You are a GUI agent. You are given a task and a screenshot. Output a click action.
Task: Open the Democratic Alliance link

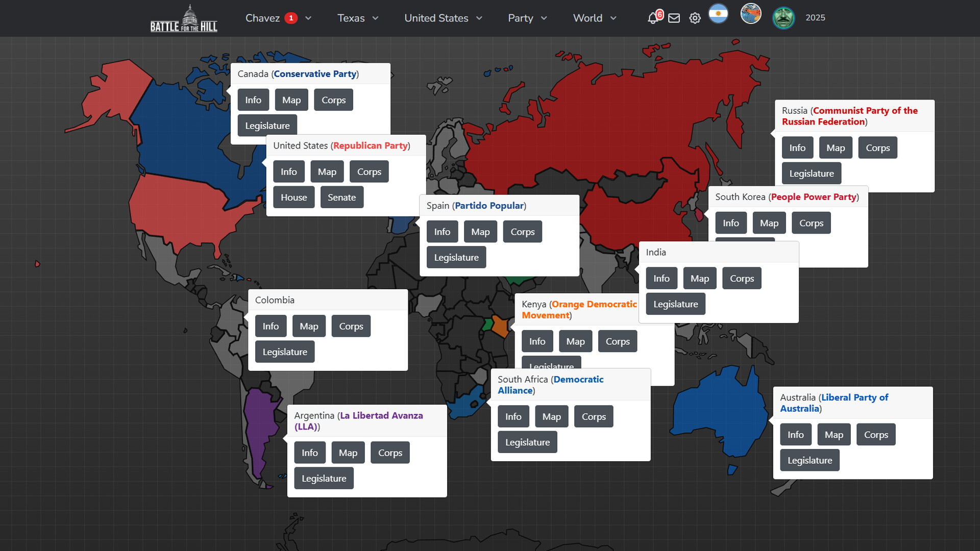550,385
